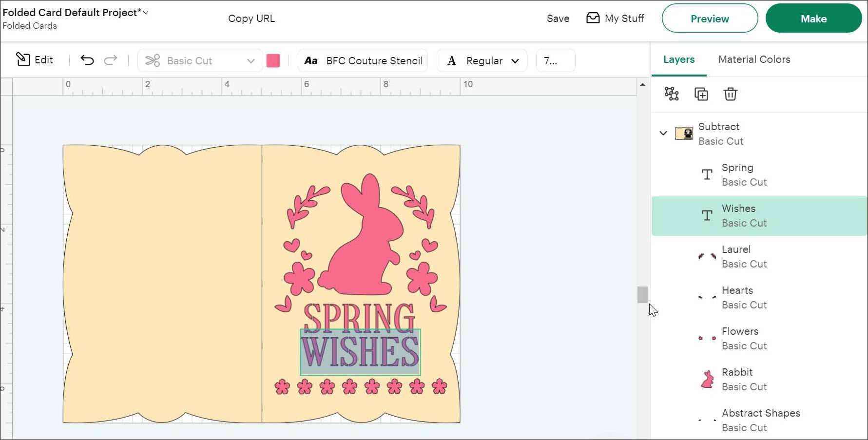Viewport: 868px width, 440px height.
Task: Select the Layers tab
Action: [x=678, y=59]
